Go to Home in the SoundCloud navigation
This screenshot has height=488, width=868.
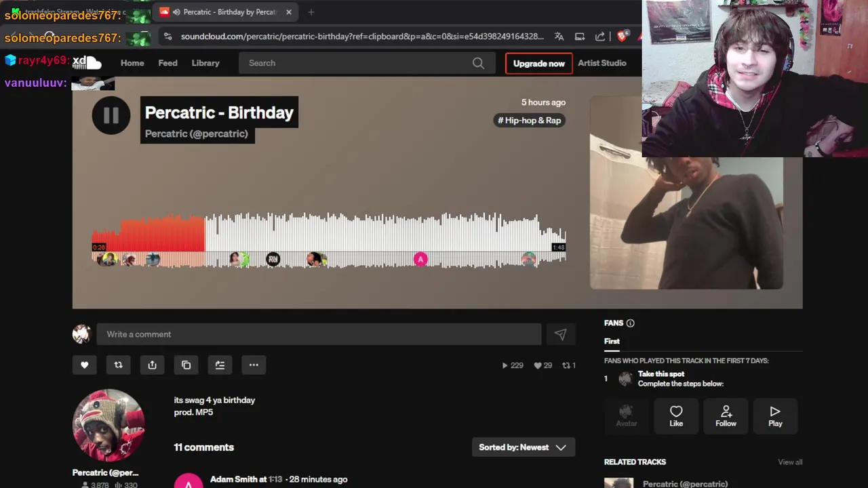[132, 63]
